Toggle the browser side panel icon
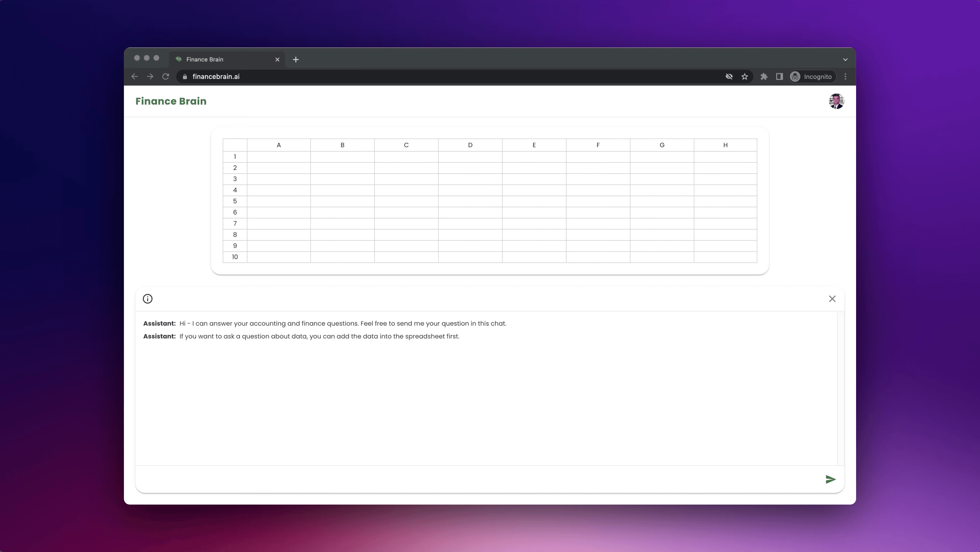This screenshot has height=552, width=980. [x=779, y=77]
